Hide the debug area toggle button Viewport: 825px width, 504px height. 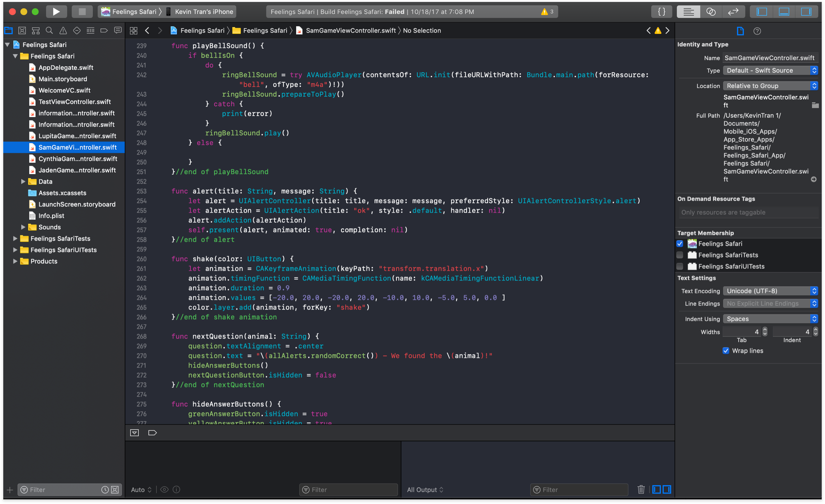134,433
